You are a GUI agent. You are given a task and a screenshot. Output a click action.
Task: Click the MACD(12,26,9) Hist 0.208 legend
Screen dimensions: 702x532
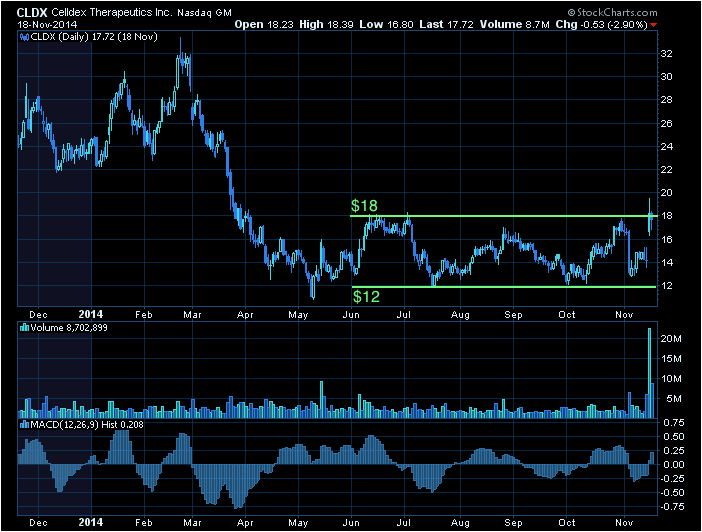pyautogui.click(x=87, y=425)
